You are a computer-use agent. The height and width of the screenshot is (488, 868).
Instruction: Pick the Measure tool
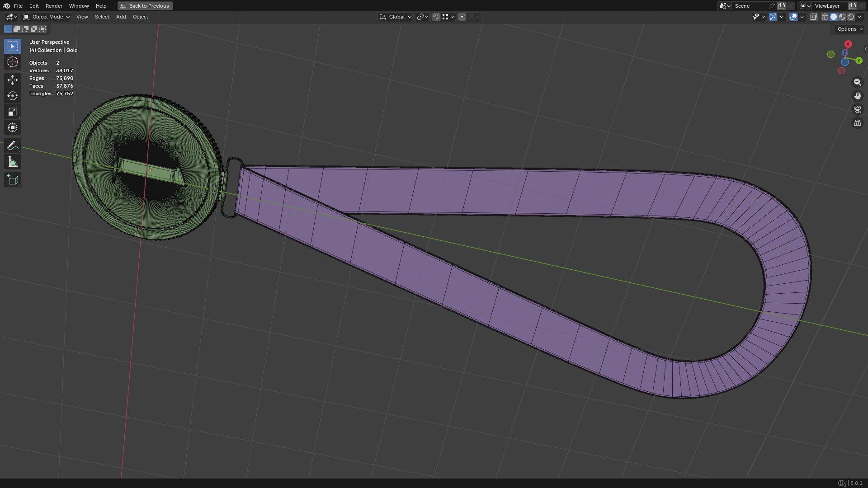13,162
